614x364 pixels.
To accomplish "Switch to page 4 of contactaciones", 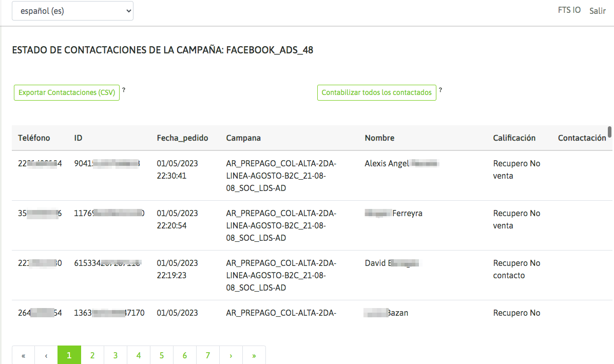I will 139,355.
